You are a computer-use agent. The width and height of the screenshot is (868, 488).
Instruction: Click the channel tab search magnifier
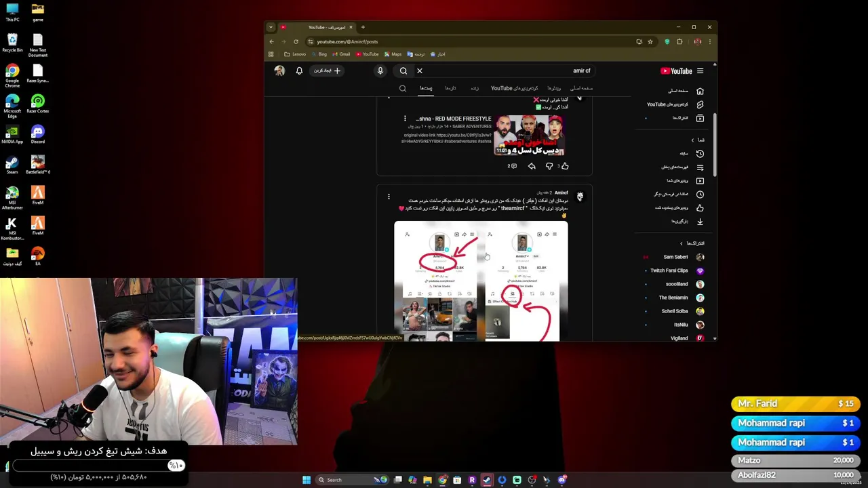tap(403, 88)
